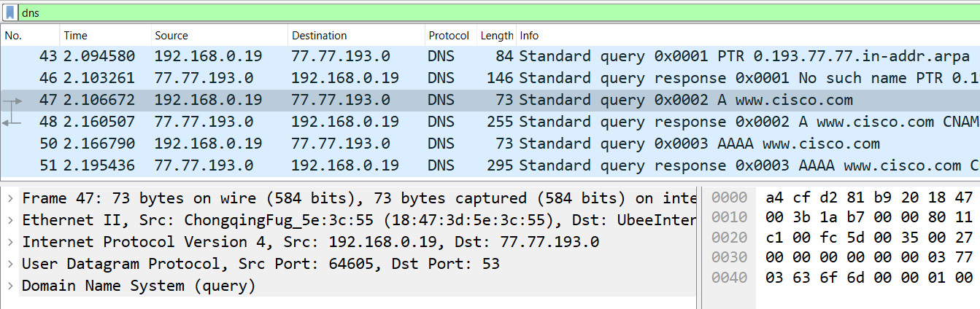Click into the dns display filter field
This screenshot has width=980, height=309.
[x=438, y=12]
